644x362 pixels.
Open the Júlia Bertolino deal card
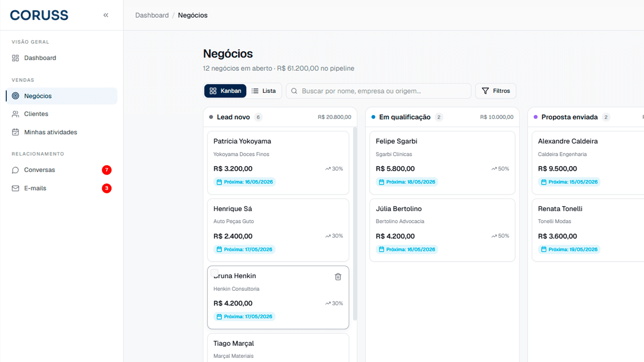pos(442,230)
